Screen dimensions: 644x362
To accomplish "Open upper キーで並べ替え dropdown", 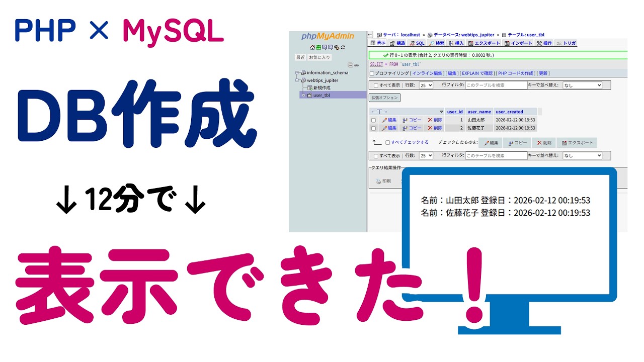I will tap(582, 85).
